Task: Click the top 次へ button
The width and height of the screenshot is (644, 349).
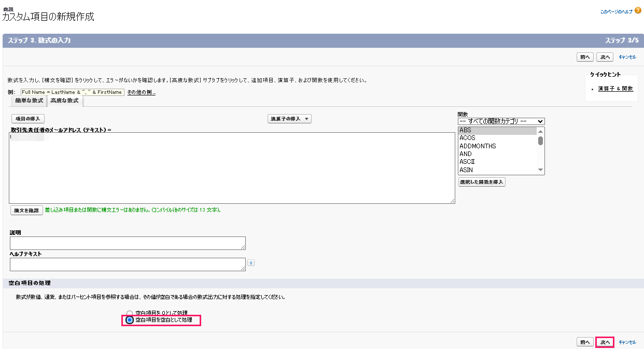Action: [605, 57]
